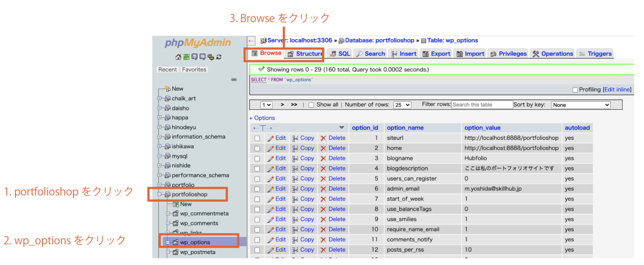Viewport: 644px width, 265px height.
Task: Expand the information_schema database node
Action: pos(159,137)
